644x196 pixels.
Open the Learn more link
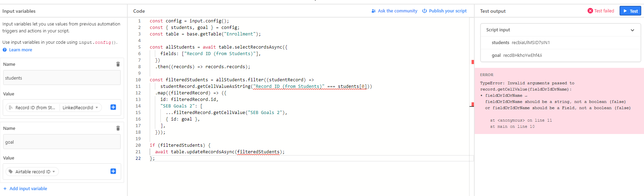[x=21, y=50]
